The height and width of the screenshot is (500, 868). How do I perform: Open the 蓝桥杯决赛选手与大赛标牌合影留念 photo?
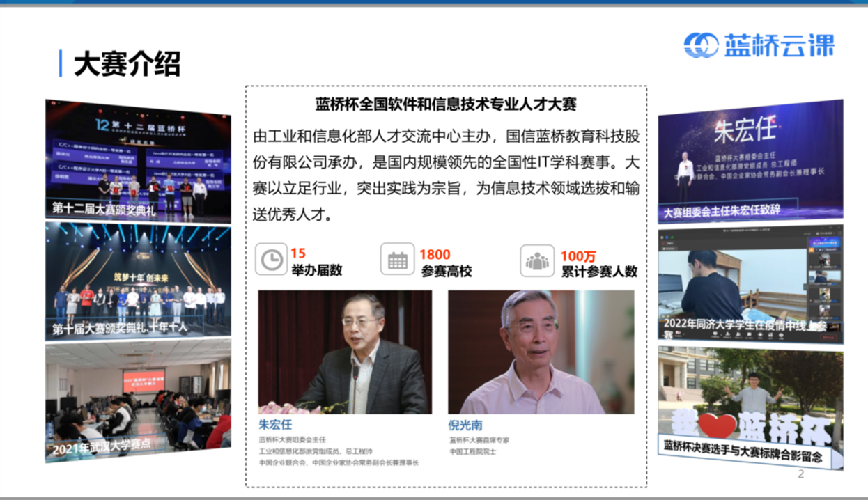[750, 409]
